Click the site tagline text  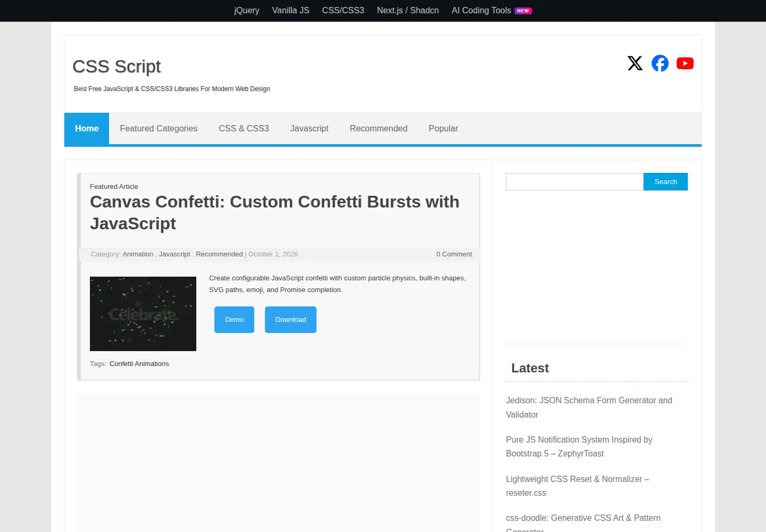point(172,89)
